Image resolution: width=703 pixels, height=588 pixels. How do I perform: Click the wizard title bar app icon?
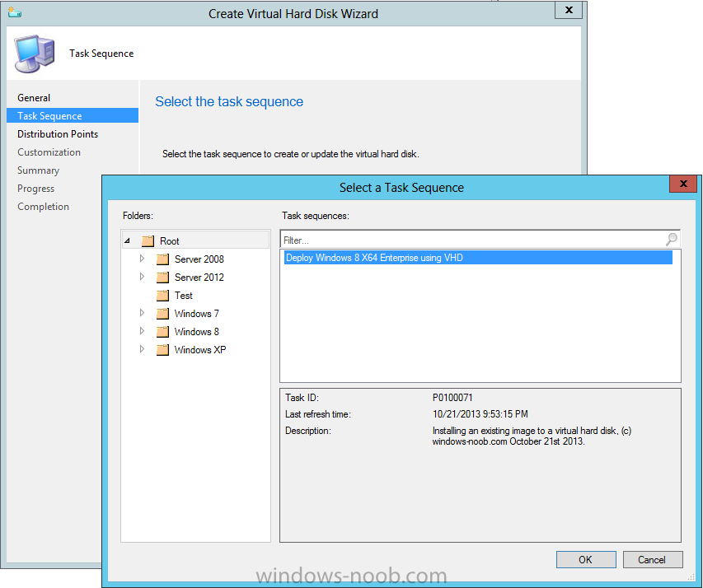tap(14, 12)
